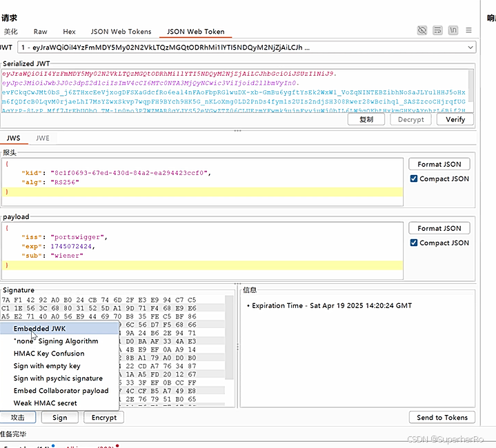Screen dimensions: 496x448
Task: Select Weak HMAC secret option
Action: (59, 403)
